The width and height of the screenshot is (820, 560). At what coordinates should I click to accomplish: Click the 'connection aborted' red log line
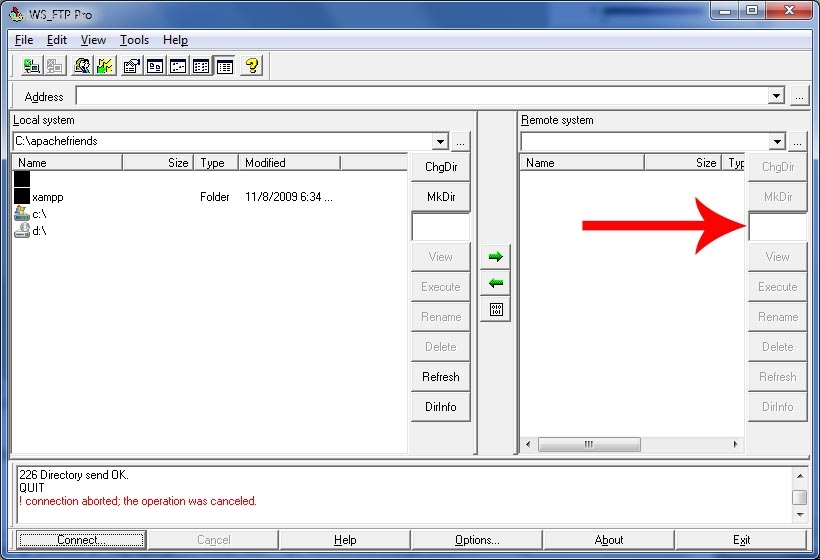(x=138, y=501)
